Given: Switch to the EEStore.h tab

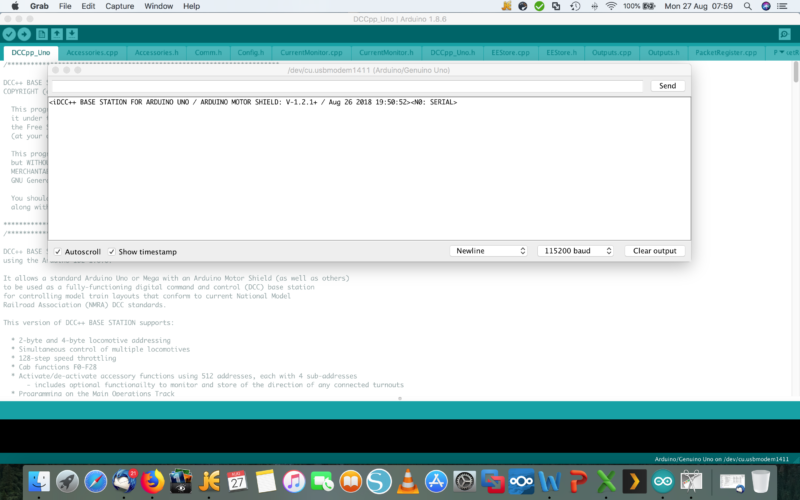Looking at the screenshot, I should 561,53.
